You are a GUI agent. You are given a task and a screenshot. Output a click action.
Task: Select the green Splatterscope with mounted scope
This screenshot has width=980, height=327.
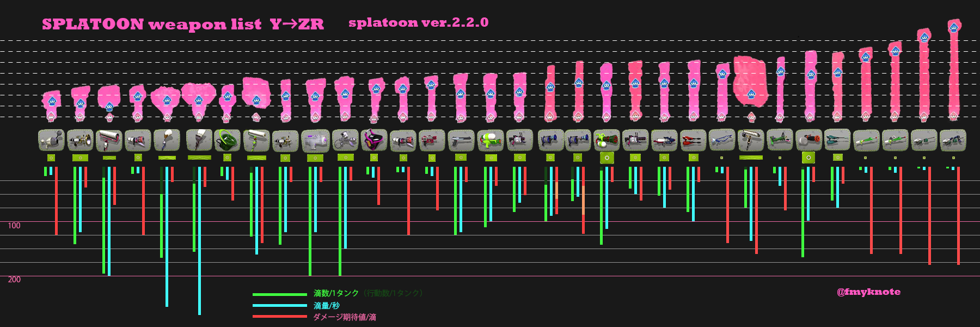click(895, 140)
